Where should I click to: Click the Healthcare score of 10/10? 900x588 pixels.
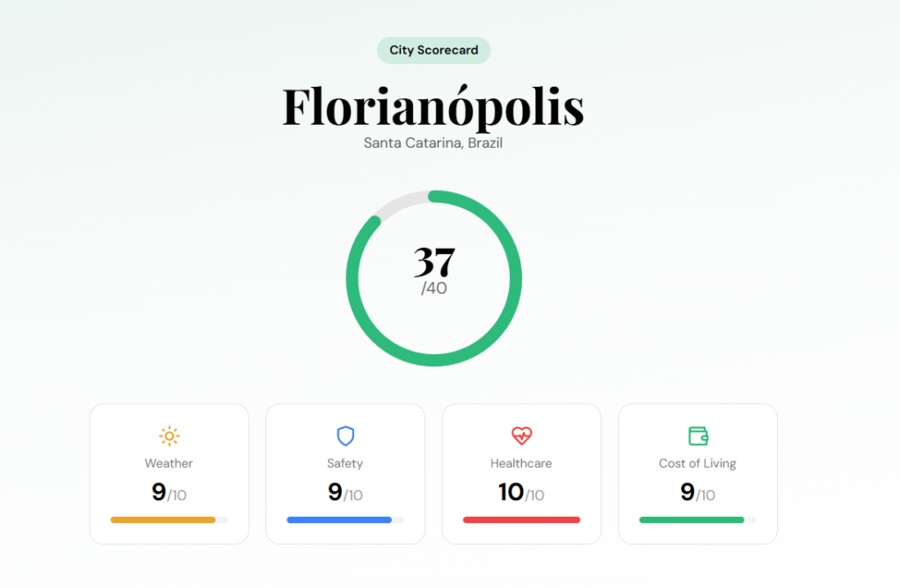521,492
